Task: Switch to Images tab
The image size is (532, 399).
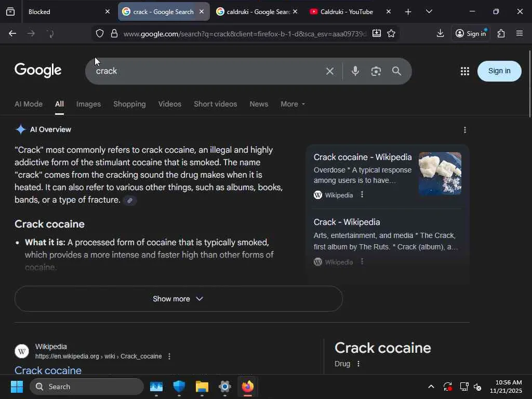Action: (88, 104)
